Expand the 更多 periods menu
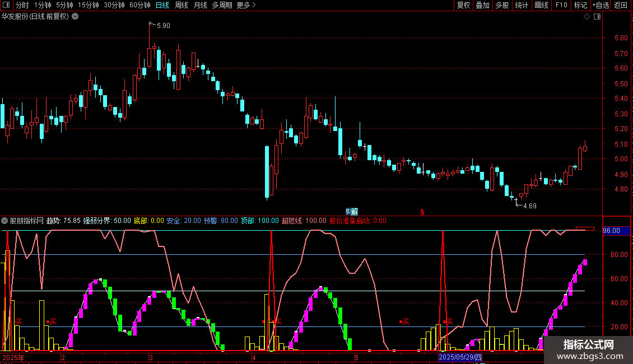The height and width of the screenshot is (364, 633). click(x=246, y=5)
